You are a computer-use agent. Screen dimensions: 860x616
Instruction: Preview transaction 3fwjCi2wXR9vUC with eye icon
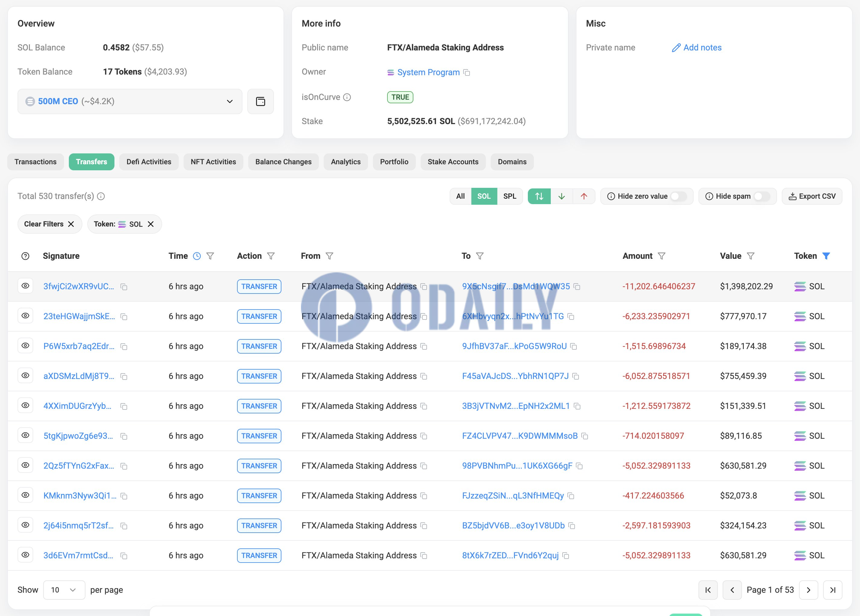point(25,286)
